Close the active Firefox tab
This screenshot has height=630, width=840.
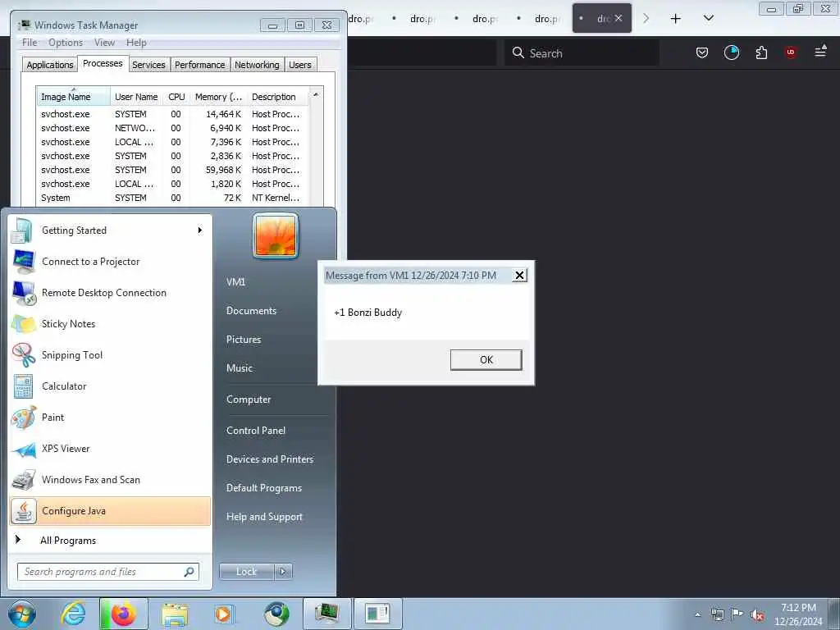click(x=619, y=18)
